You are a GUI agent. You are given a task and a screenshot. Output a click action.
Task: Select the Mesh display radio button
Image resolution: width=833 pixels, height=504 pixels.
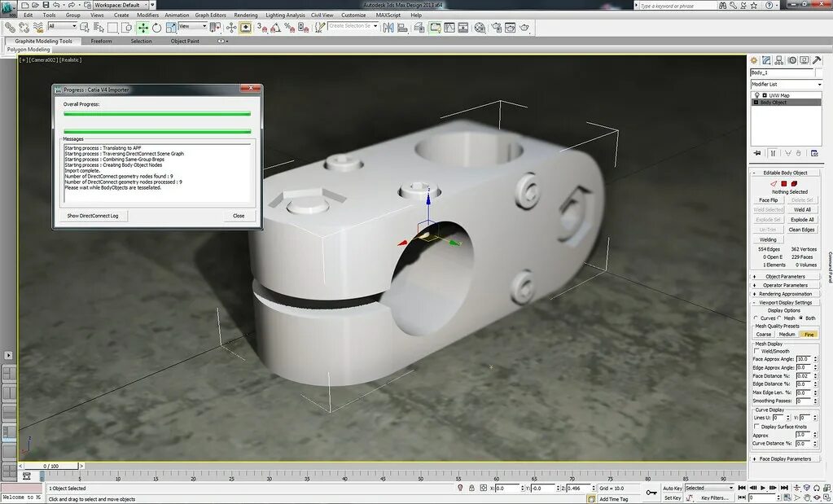point(779,318)
